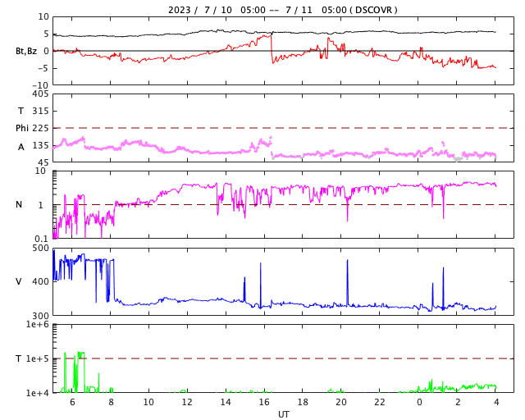Click the 300 tick on velocity panel
Image resolution: width=525 pixels, height=420 pixels.
coord(40,315)
